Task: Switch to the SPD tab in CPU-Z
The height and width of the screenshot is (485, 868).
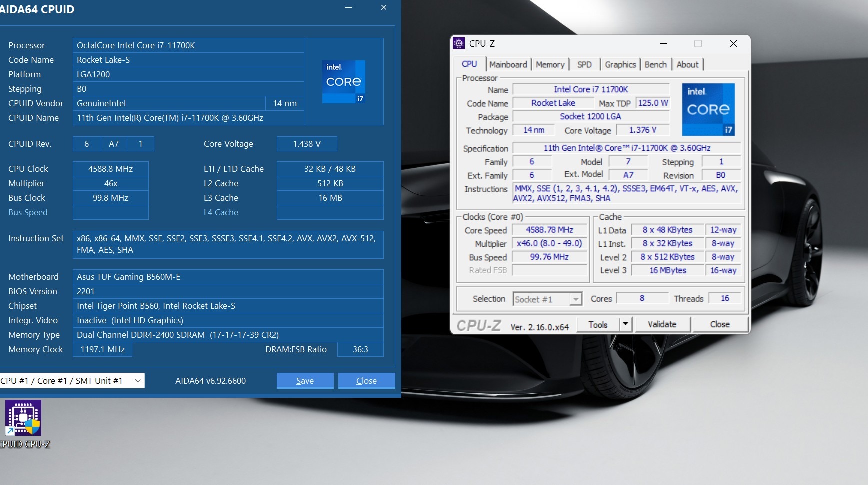Action: [584, 64]
